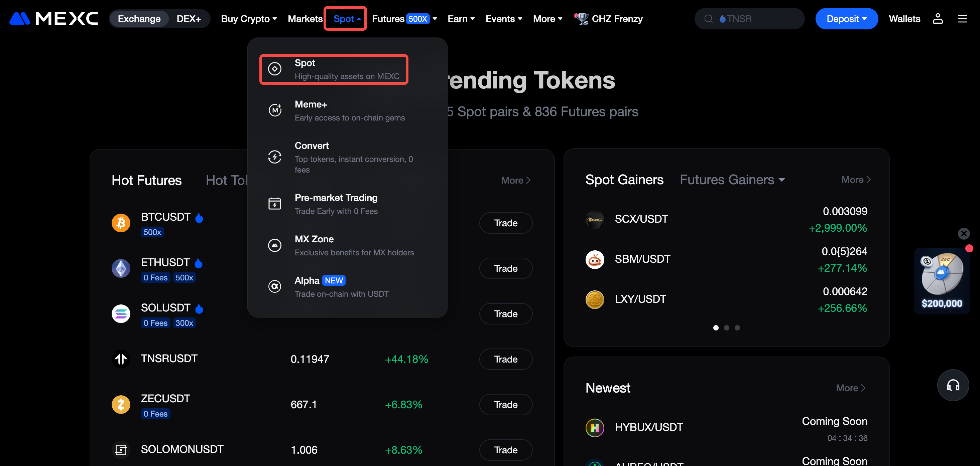
Task: Expand the Futures Gainers dropdown
Action: point(732,180)
